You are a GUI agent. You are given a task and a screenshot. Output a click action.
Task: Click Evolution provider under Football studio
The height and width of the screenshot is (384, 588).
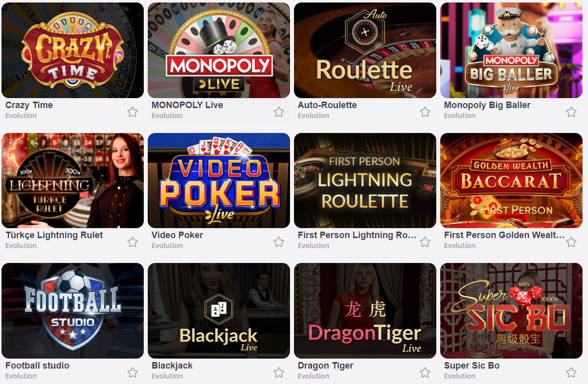(21, 376)
